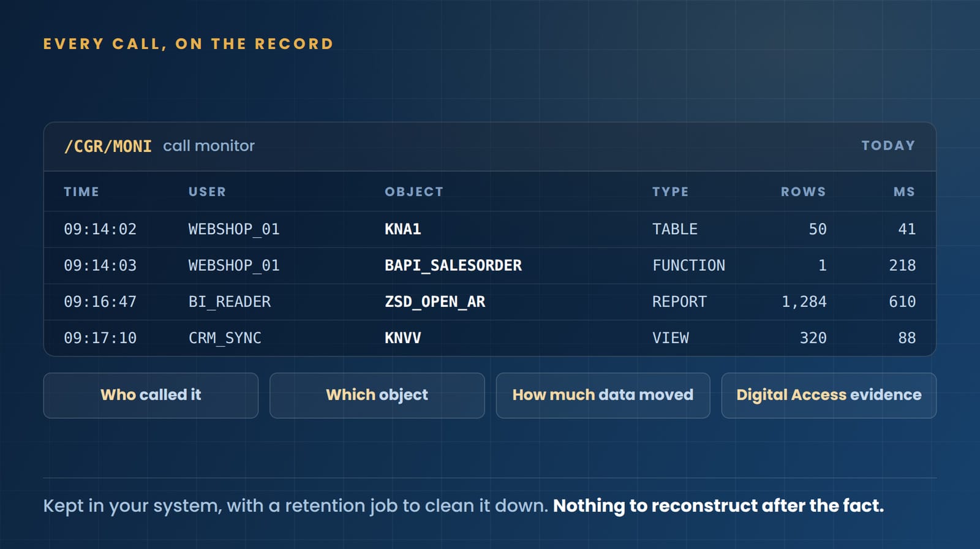The image size is (980, 549).
Task: Click the REPORT type cell
Action: 680,301
